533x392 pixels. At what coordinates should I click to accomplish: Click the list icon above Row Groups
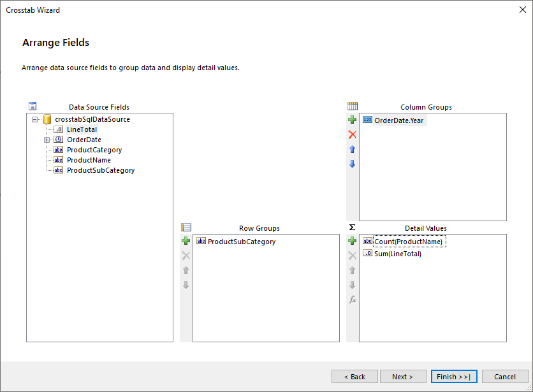pos(186,227)
